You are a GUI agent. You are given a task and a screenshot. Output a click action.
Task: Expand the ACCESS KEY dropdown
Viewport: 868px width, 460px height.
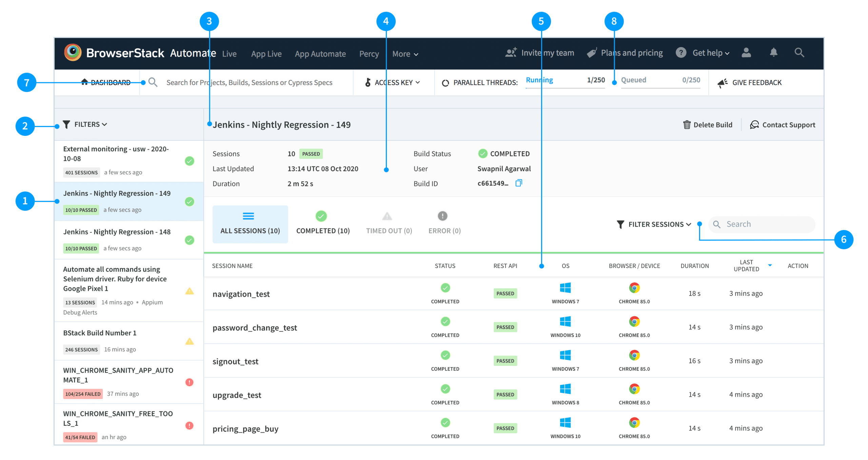pos(393,82)
